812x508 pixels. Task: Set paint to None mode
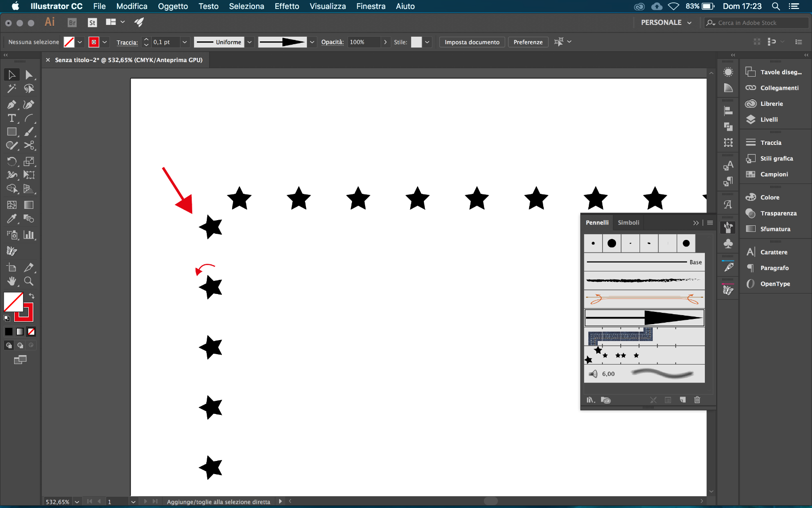tap(31, 332)
